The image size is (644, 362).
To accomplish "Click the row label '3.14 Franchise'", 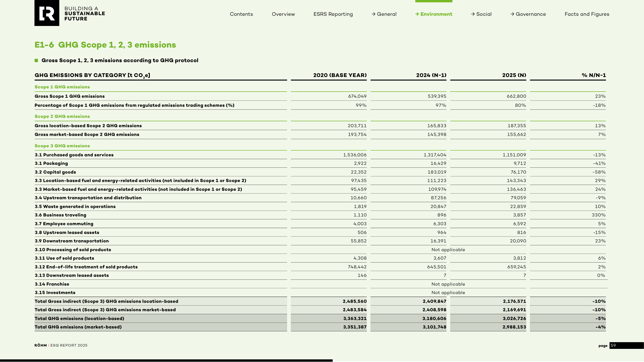I will [x=52, y=284].
